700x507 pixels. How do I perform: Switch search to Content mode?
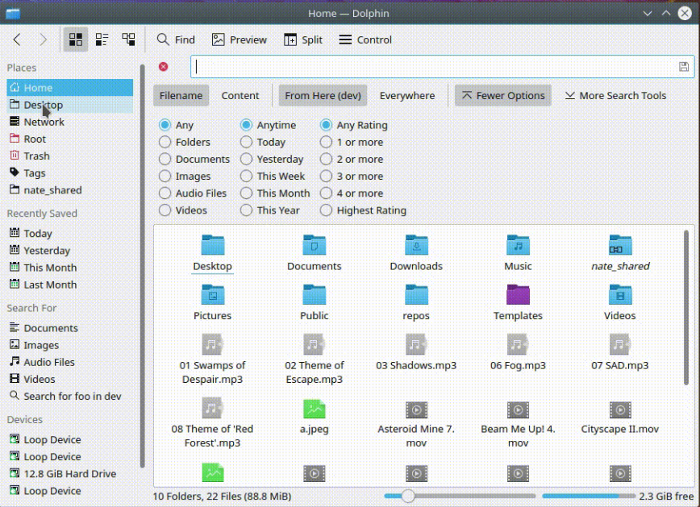(x=240, y=96)
